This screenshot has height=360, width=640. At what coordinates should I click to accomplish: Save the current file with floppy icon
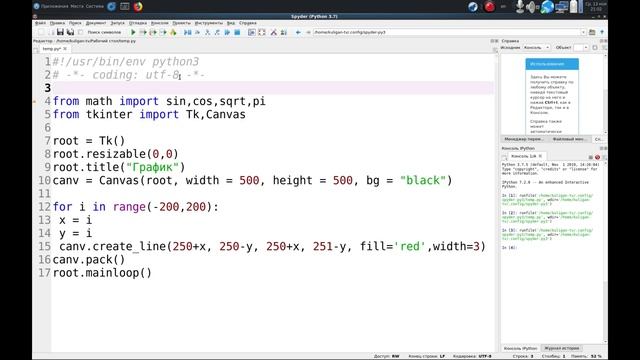pyautogui.click(x=60, y=32)
